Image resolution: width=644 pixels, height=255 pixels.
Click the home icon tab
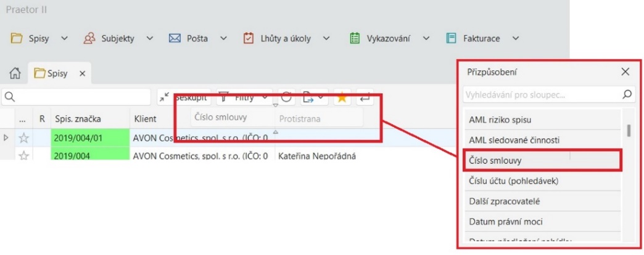tap(16, 73)
